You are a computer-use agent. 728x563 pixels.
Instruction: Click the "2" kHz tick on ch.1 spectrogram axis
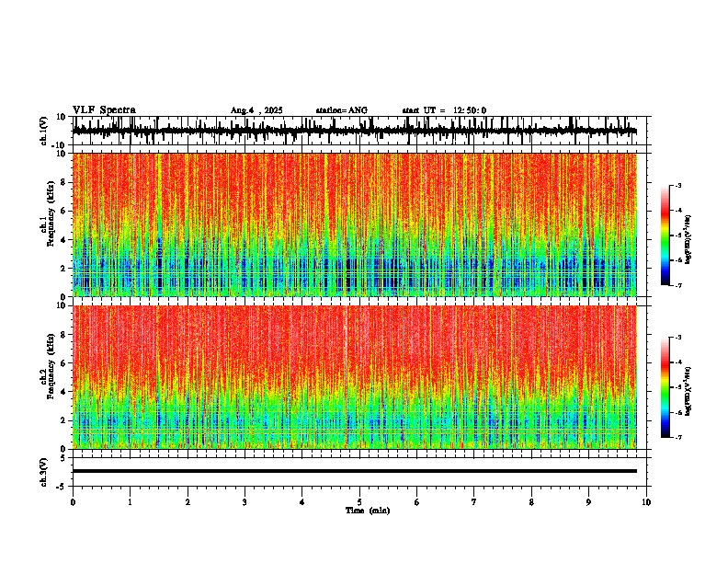[64, 269]
